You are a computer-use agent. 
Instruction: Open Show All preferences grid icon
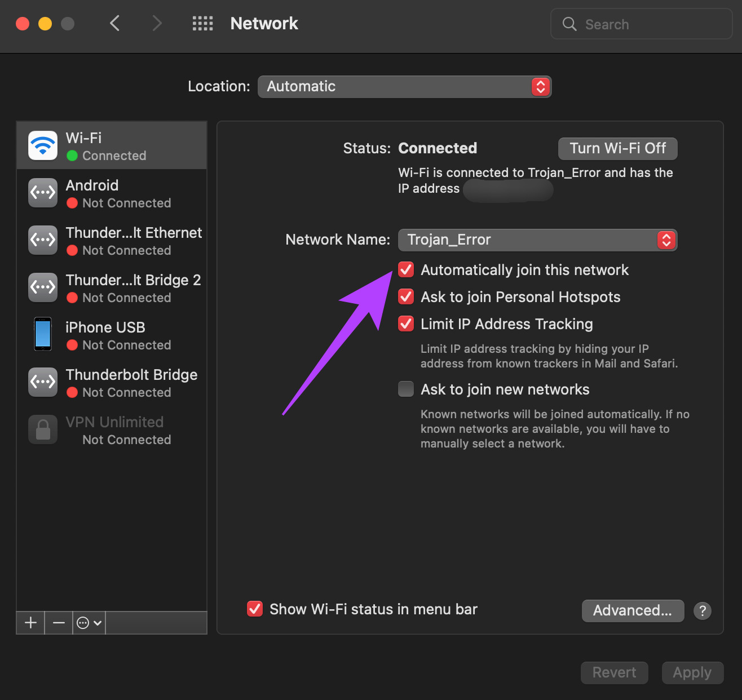[x=202, y=23]
